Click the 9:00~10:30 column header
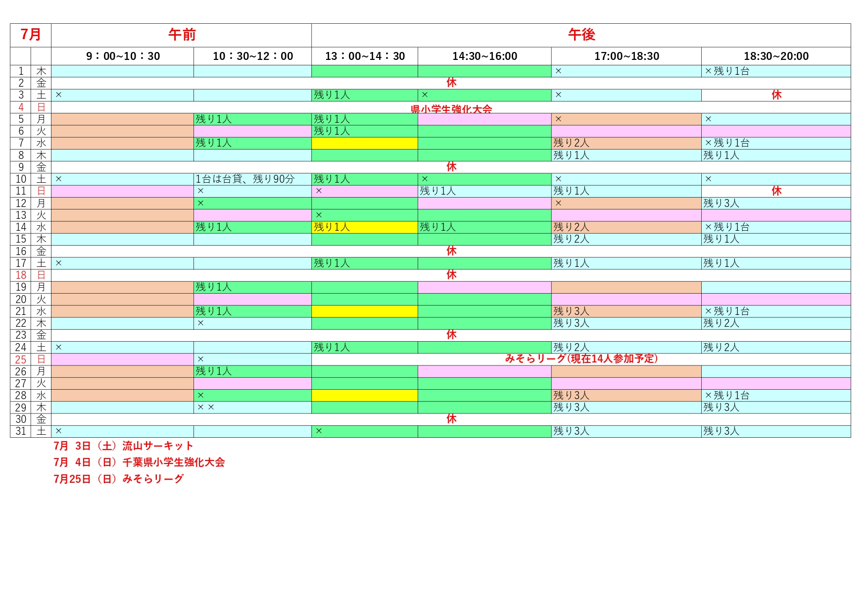Image resolution: width=868 pixels, height=614 pixels. pos(123,56)
